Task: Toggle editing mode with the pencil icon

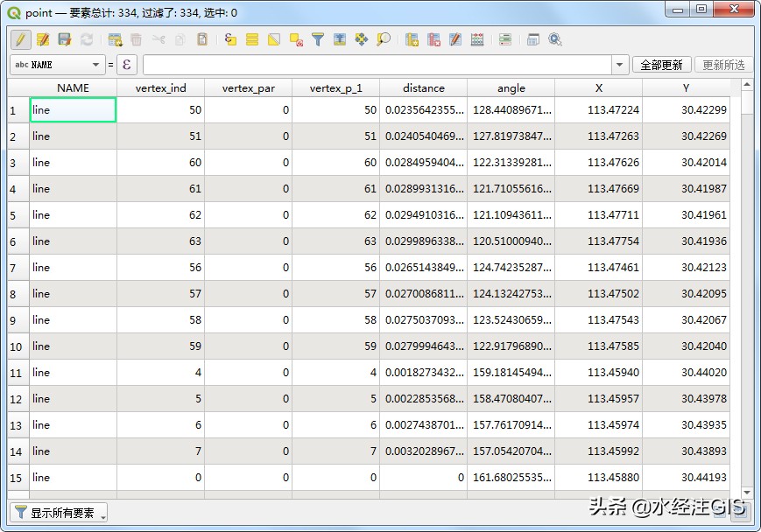Action: coord(20,39)
